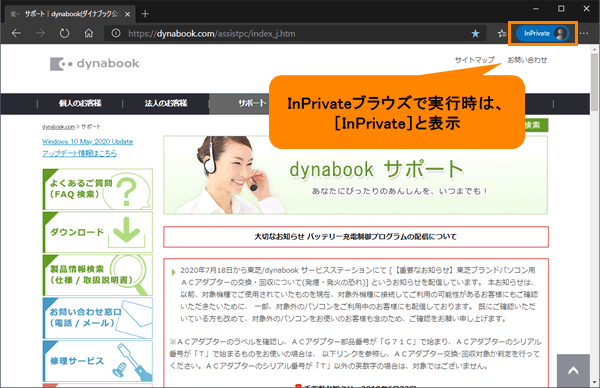Close the dynabook support tab
Image resolution: width=600 pixels, height=388 pixels.
127,14
